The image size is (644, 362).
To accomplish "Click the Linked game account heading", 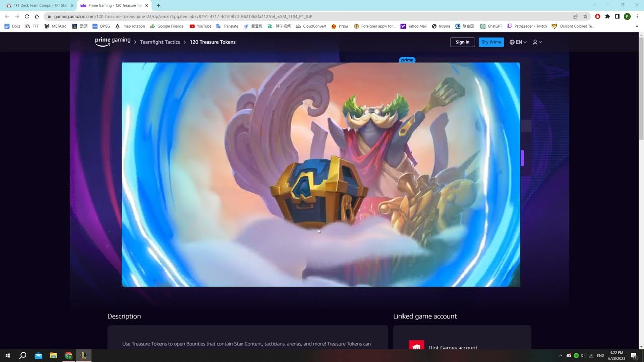I will click(425, 316).
